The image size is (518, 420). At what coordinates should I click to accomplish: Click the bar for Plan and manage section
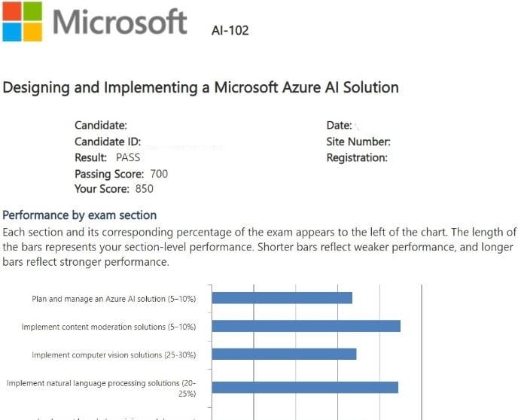(x=282, y=298)
